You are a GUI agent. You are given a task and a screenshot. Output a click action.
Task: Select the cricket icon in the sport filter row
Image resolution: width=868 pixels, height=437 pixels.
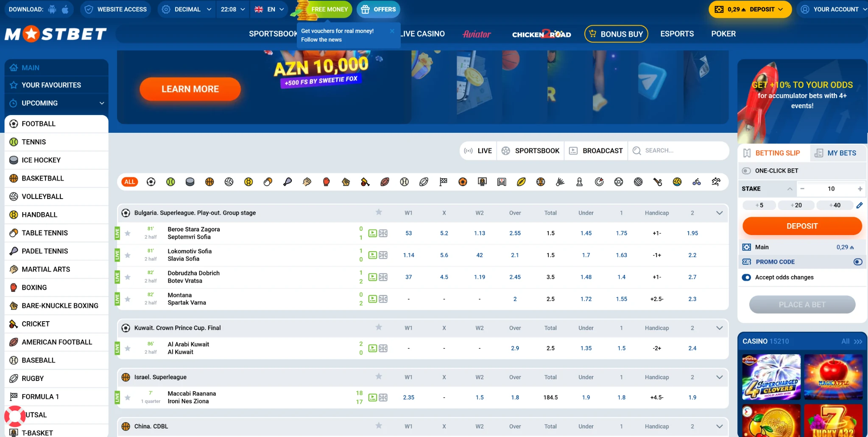pos(365,182)
